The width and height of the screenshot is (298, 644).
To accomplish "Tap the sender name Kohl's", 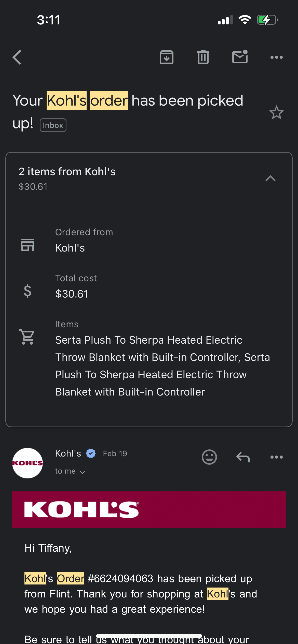I will click(68, 453).
